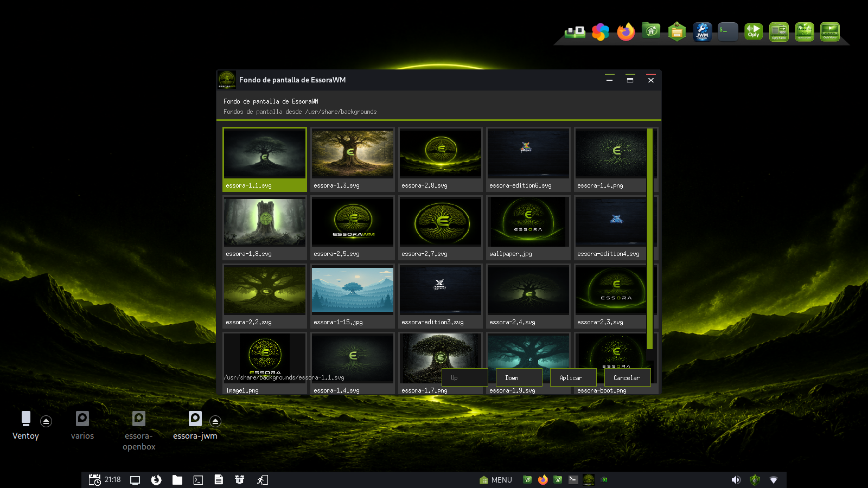This screenshot has height=488, width=868.
Task: Open Oply Radio in the top dock
Action: [779, 32]
